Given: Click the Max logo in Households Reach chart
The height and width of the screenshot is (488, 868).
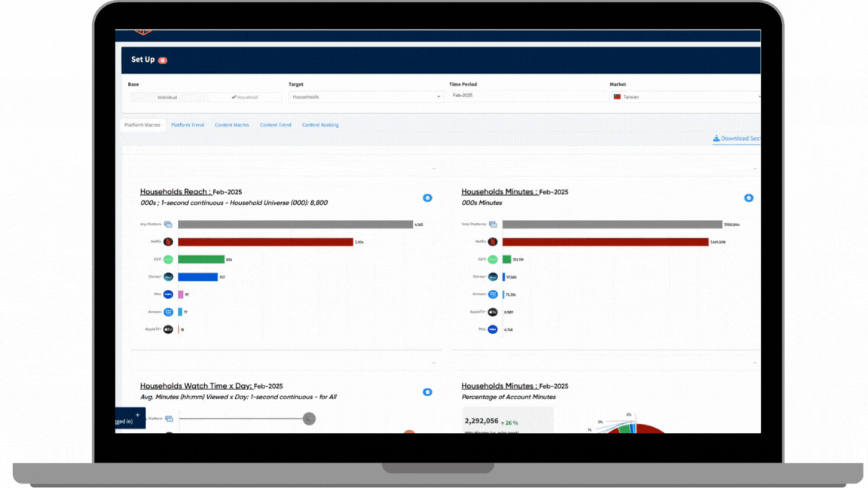Looking at the screenshot, I should tap(168, 294).
